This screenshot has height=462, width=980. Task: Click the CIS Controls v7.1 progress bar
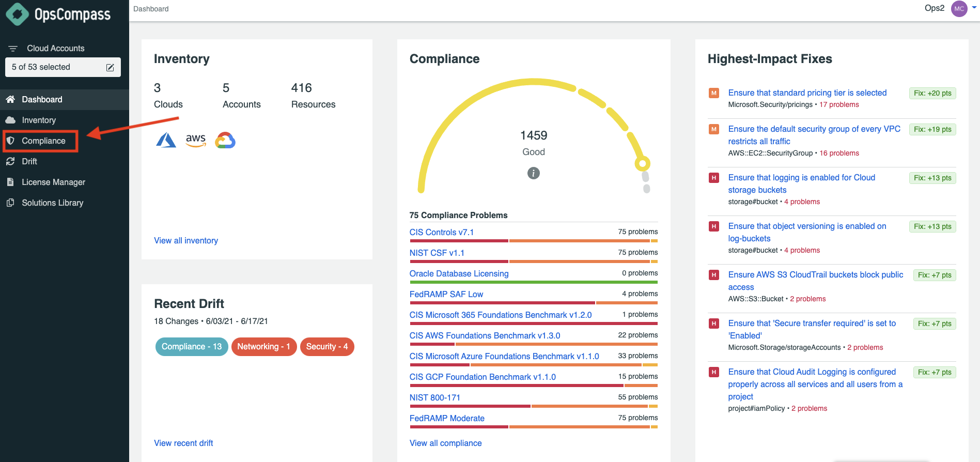(534, 241)
